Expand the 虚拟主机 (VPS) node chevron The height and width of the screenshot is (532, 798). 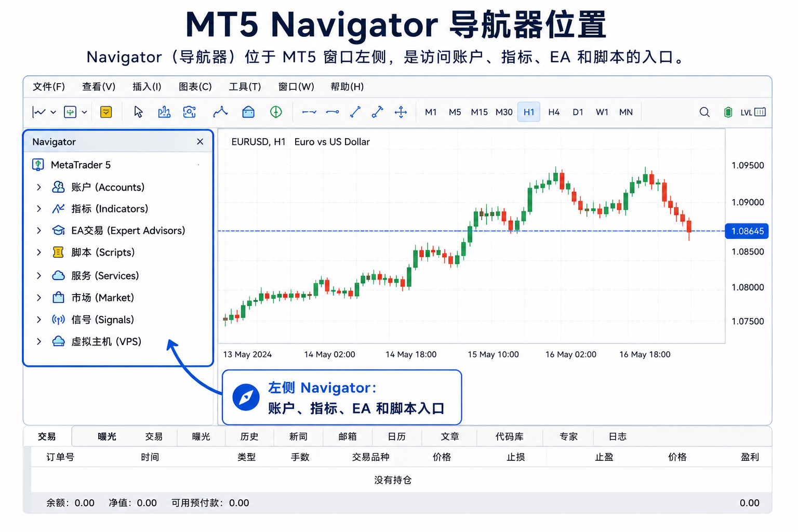pyautogui.click(x=39, y=341)
